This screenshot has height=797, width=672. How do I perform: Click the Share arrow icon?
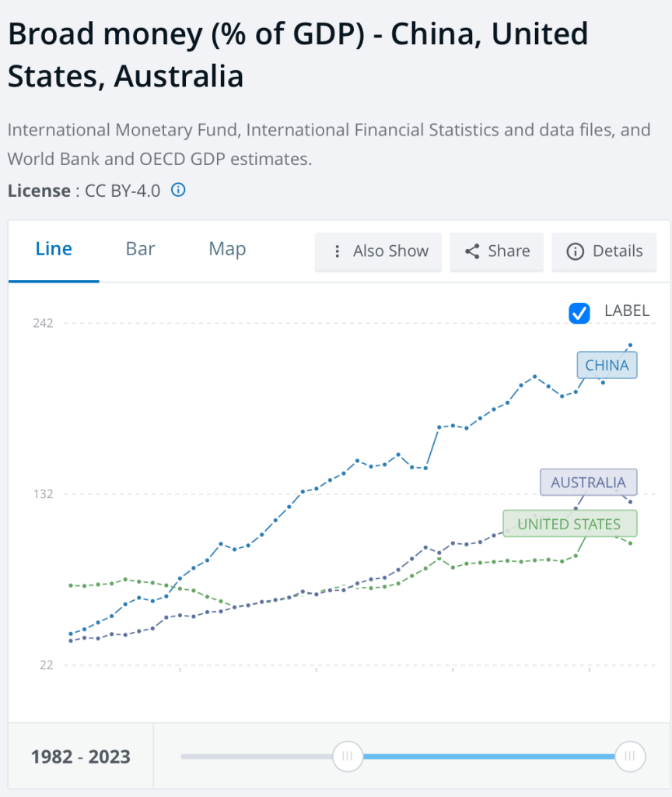[x=471, y=251]
